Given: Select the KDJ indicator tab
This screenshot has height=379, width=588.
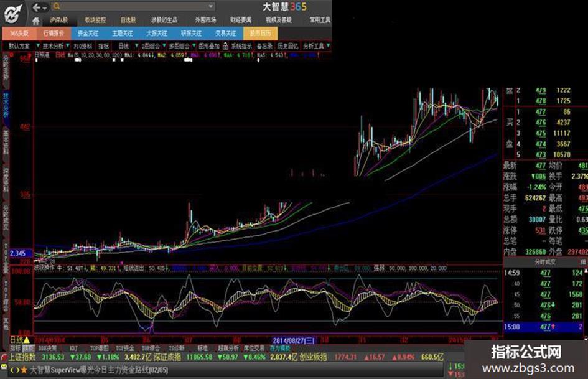Looking at the screenshot, I should click(x=73, y=349).
